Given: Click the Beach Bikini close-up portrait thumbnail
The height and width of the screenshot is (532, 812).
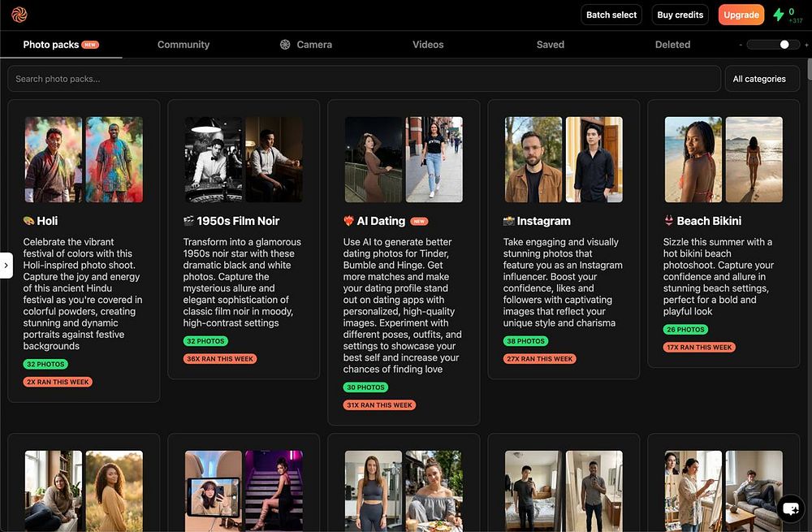Looking at the screenshot, I should pyautogui.click(x=693, y=159).
